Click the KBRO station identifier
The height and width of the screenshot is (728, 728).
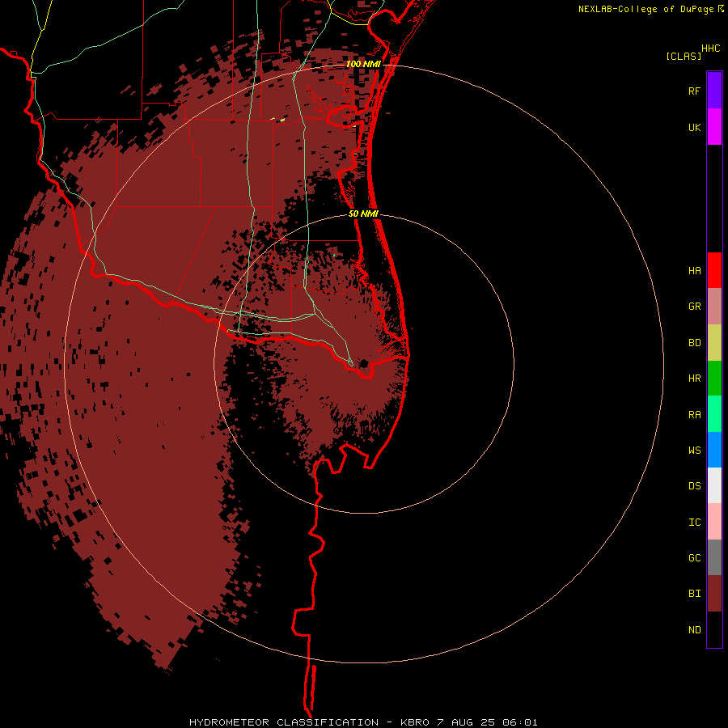[x=415, y=722]
